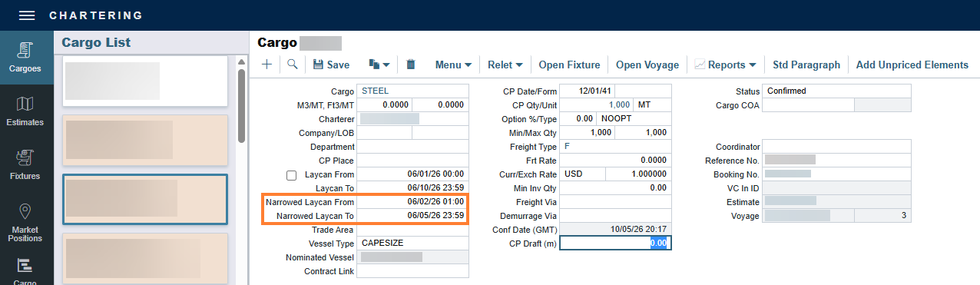Viewport: 980px width, 285px height.
Task: Click the CP Date field 12/01/41
Action: coord(588,91)
